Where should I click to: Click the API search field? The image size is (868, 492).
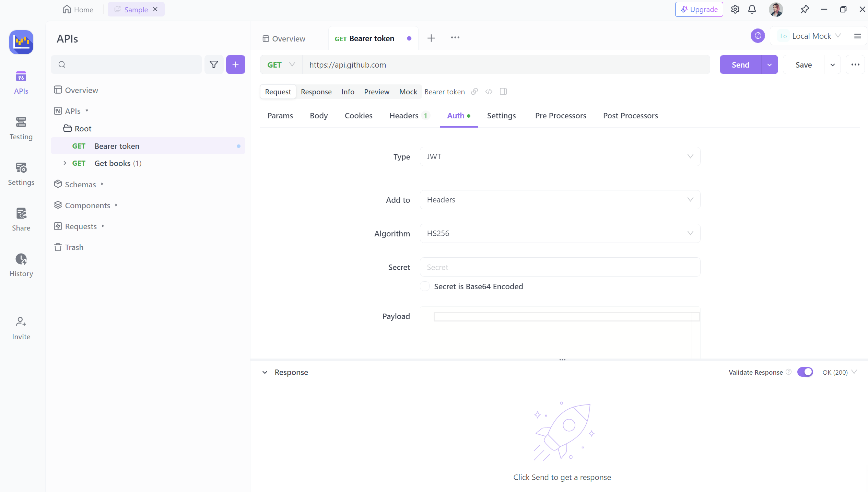click(126, 65)
